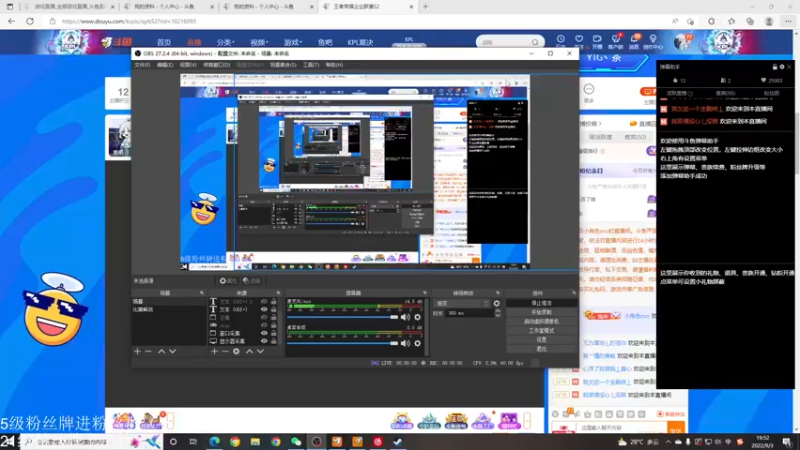Toggle visibility of window capture source
Screen dimensions: 800x450
coord(264,333)
